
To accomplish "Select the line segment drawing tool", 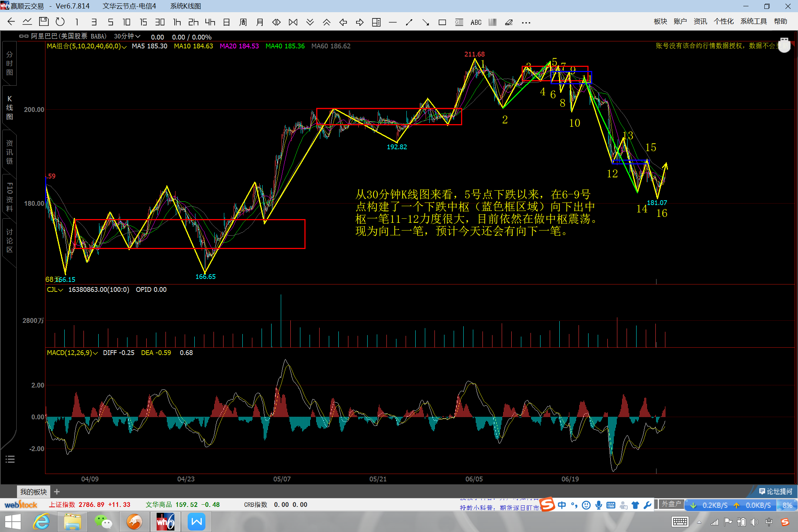I will click(x=409, y=23).
